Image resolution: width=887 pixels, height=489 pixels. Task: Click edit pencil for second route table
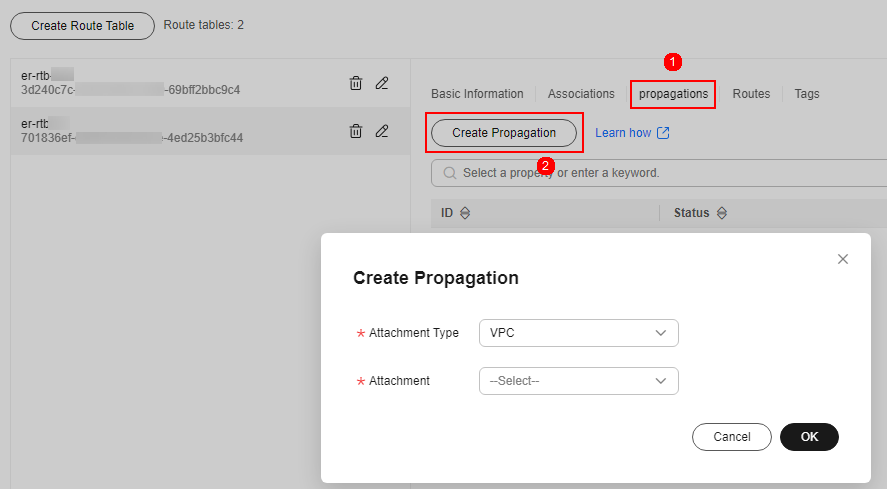tap(382, 131)
